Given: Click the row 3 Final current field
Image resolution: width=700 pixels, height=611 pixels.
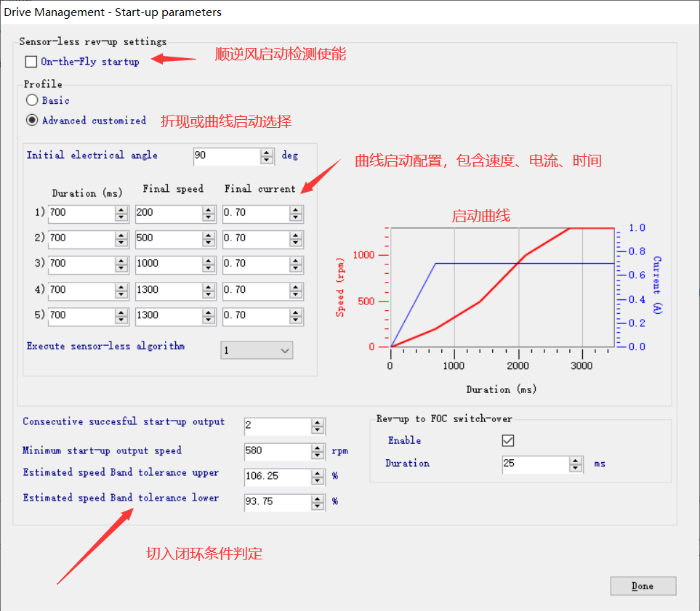Looking at the screenshot, I should [x=256, y=264].
